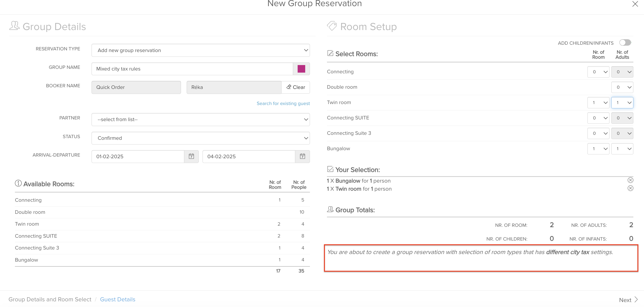Select Group Details and Room Select step
Screen dimensions: 644x307
(x=50, y=299)
